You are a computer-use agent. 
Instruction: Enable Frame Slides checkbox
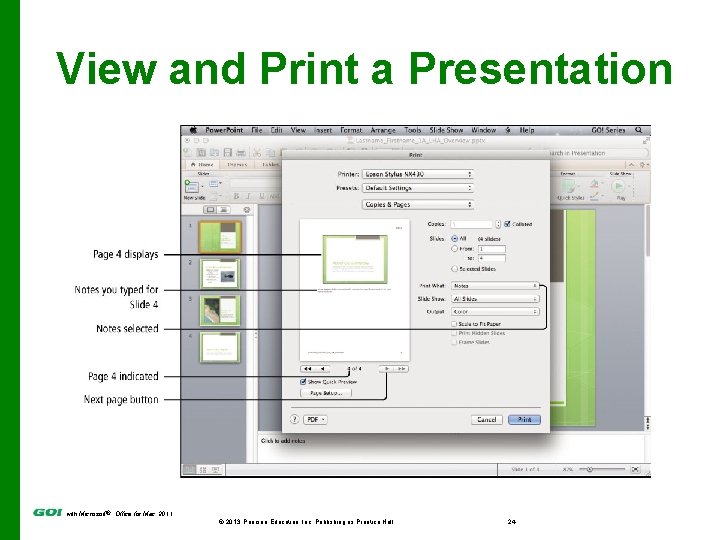[454, 342]
